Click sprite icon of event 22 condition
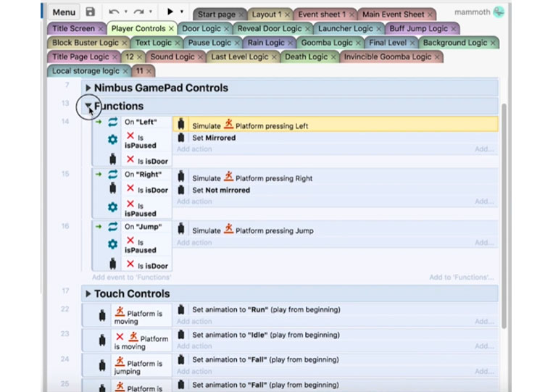The height and width of the screenshot is (392, 553). point(102,315)
